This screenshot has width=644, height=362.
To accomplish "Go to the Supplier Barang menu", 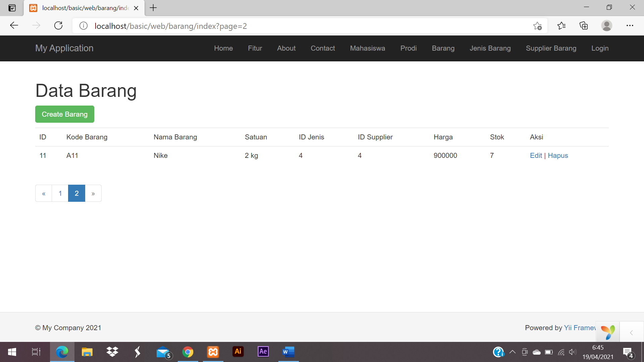I will [551, 48].
